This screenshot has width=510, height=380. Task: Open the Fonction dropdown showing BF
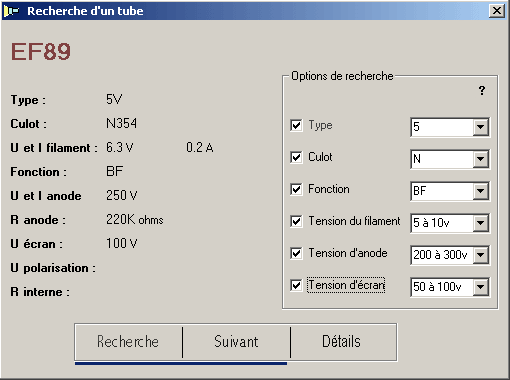(x=480, y=191)
